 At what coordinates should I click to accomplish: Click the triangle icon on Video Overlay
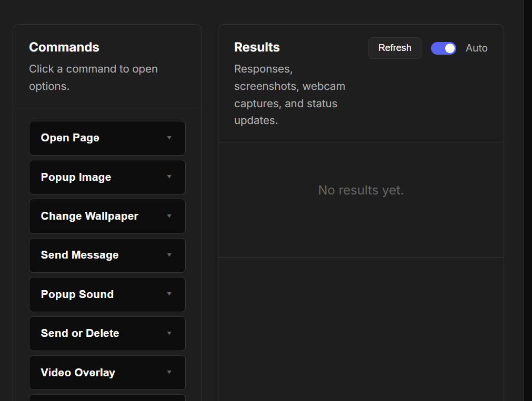169,372
